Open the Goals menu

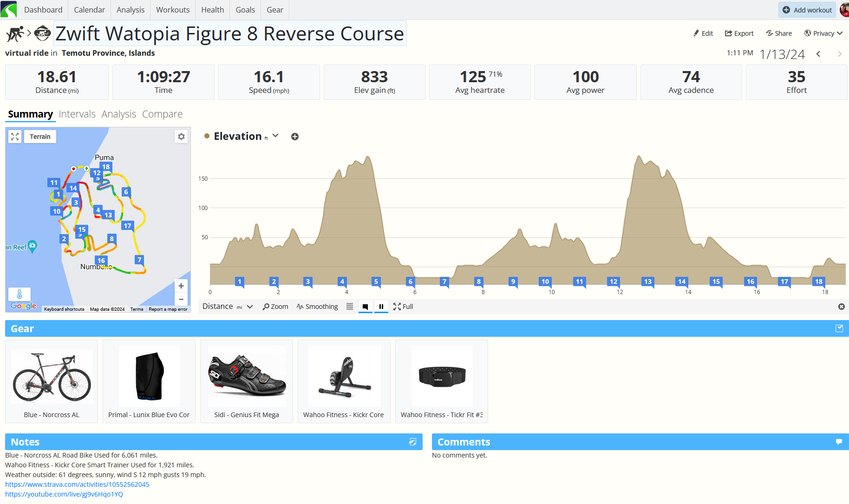coord(245,10)
